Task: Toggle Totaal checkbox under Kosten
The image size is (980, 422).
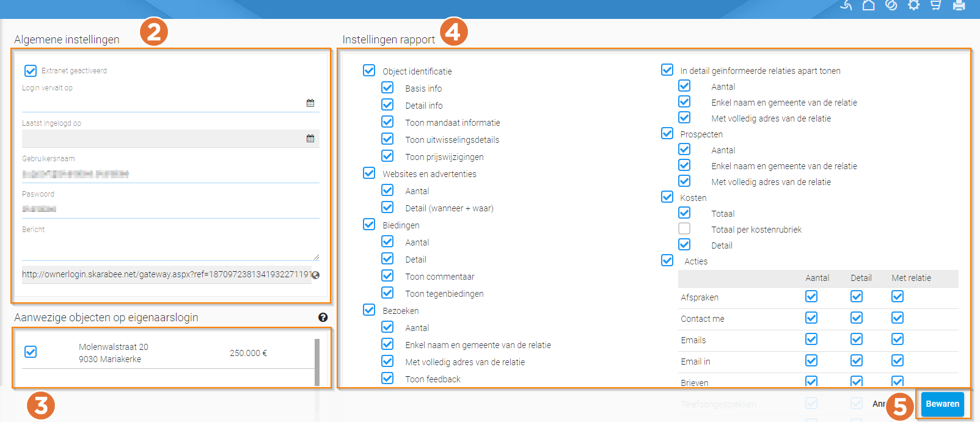Action: coord(684,213)
